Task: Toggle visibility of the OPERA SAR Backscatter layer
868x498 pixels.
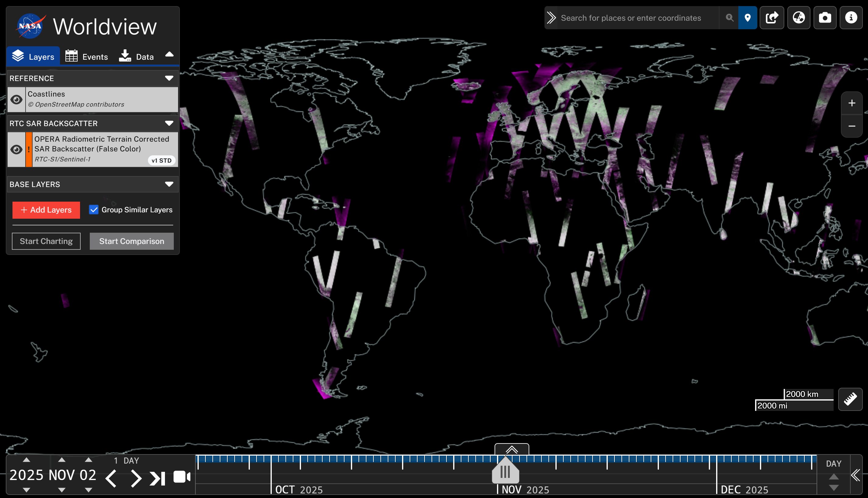Action: tap(16, 150)
